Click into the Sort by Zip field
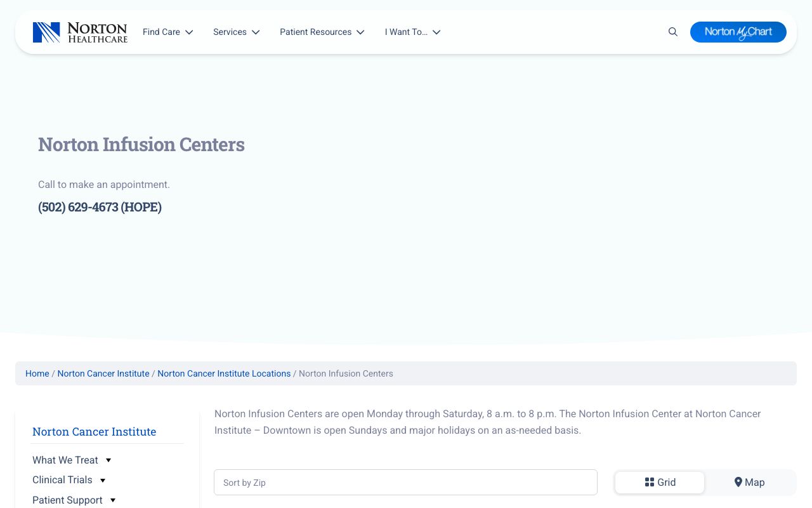812x508 pixels. click(405, 483)
